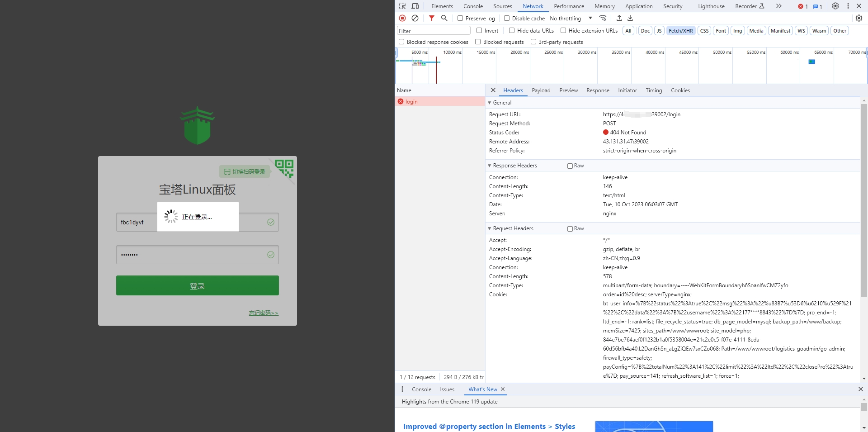Toggle the device toolbar icon
The image size is (868, 432).
click(x=415, y=6)
